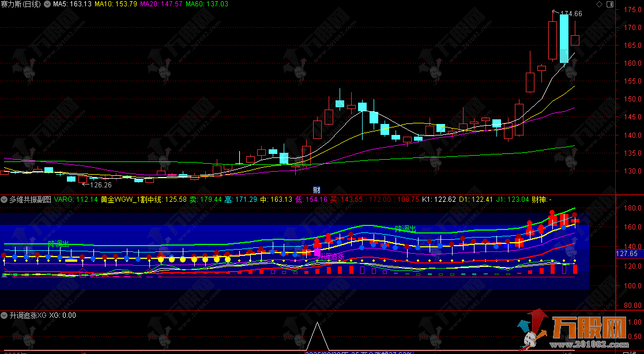Expand the 升调追涨XG indicator panel arrow
This screenshot has height=354, width=644.
point(4,315)
